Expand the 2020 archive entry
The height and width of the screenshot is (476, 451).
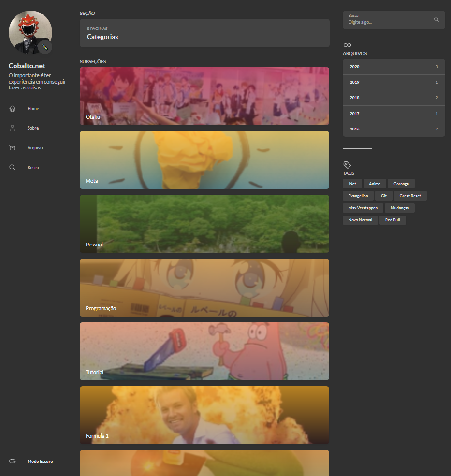pyautogui.click(x=393, y=67)
